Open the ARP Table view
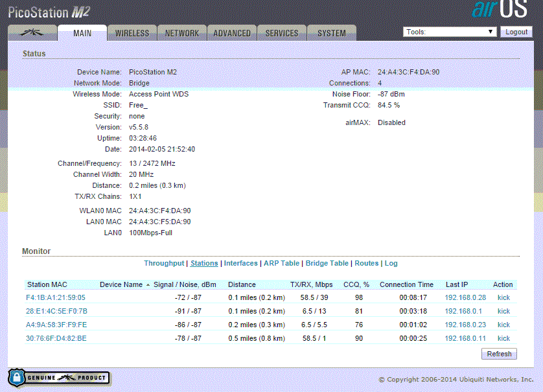543x392 pixels. click(x=281, y=263)
